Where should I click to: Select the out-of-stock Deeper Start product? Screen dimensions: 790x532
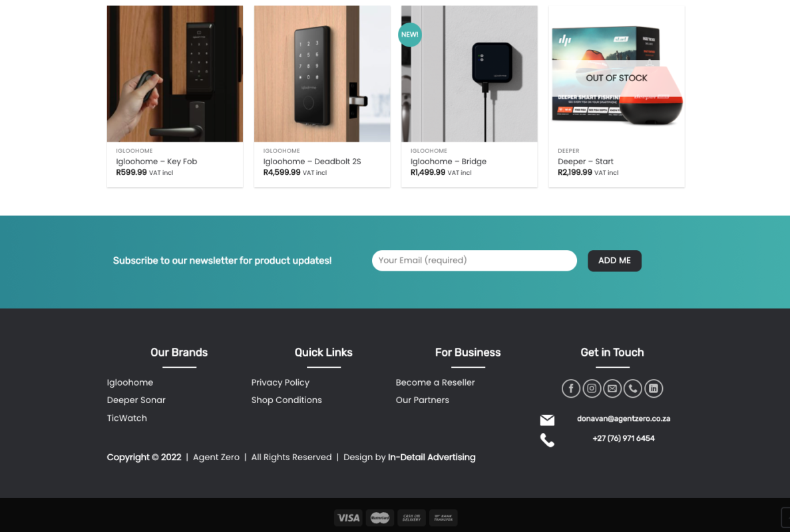(616, 74)
